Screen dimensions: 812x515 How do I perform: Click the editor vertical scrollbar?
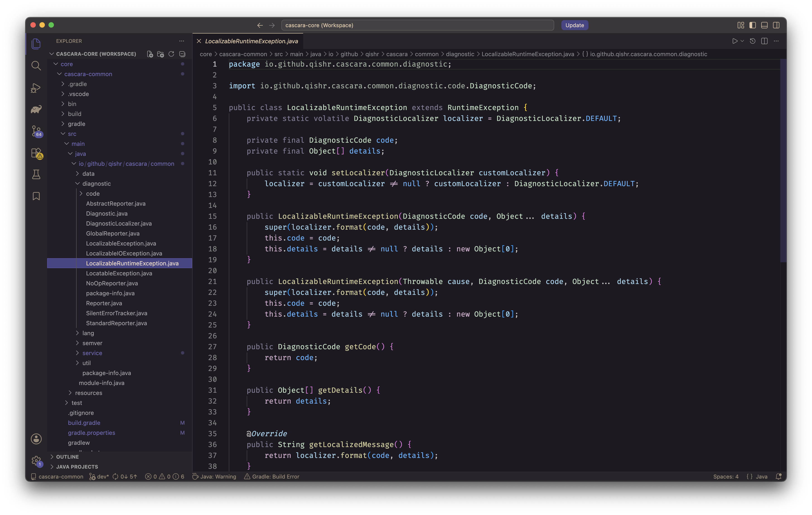click(783, 161)
